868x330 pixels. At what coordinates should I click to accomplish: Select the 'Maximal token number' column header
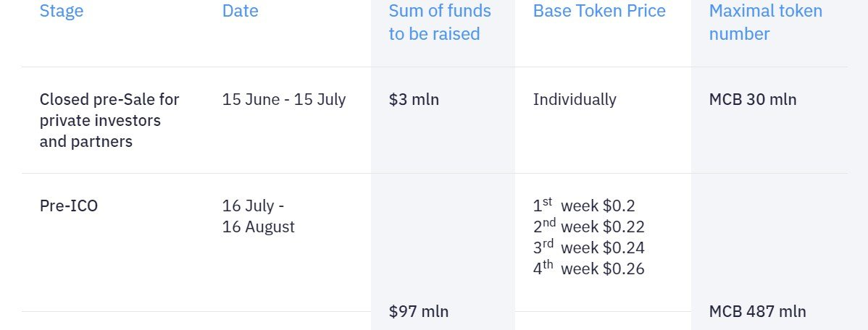pyautogui.click(x=766, y=22)
